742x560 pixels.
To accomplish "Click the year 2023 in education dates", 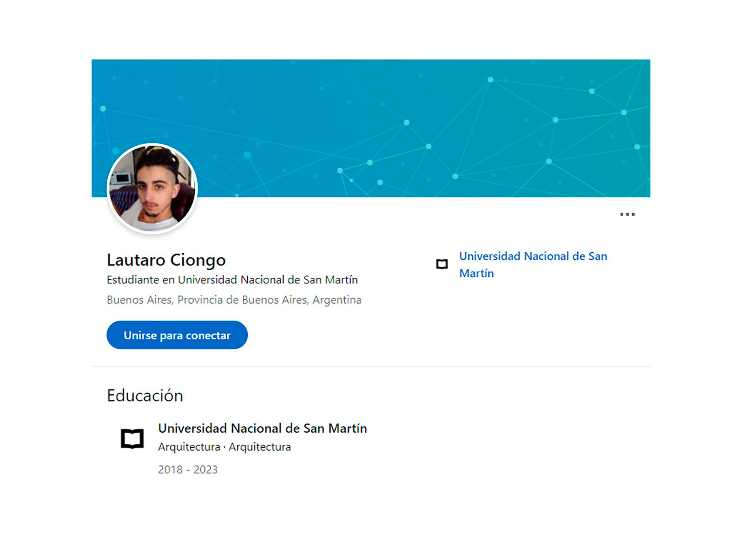I will coord(206,470).
